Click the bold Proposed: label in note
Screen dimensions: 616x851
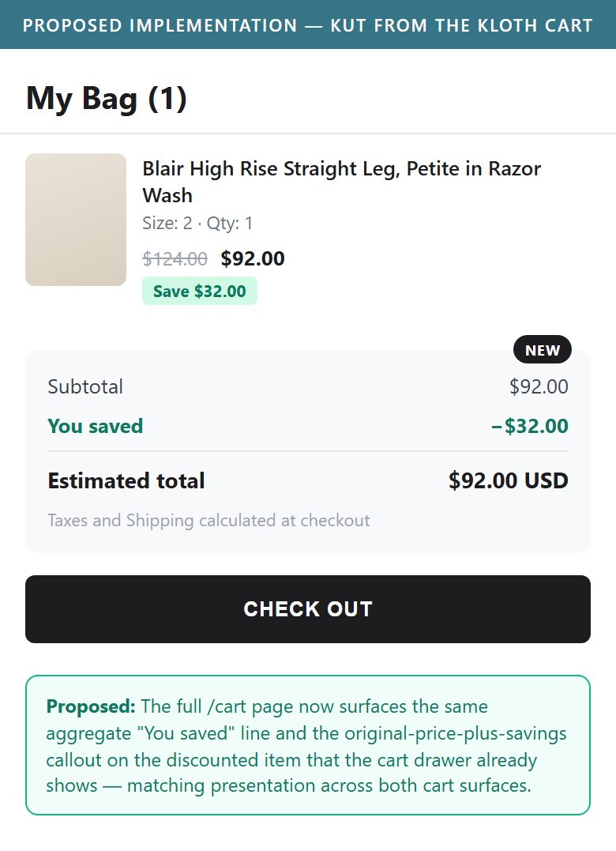(91, 706)
